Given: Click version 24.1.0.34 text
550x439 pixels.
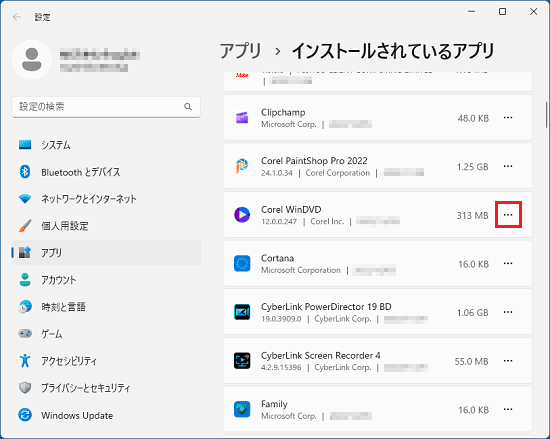Looking at the screenshot, I should [277, 173].
